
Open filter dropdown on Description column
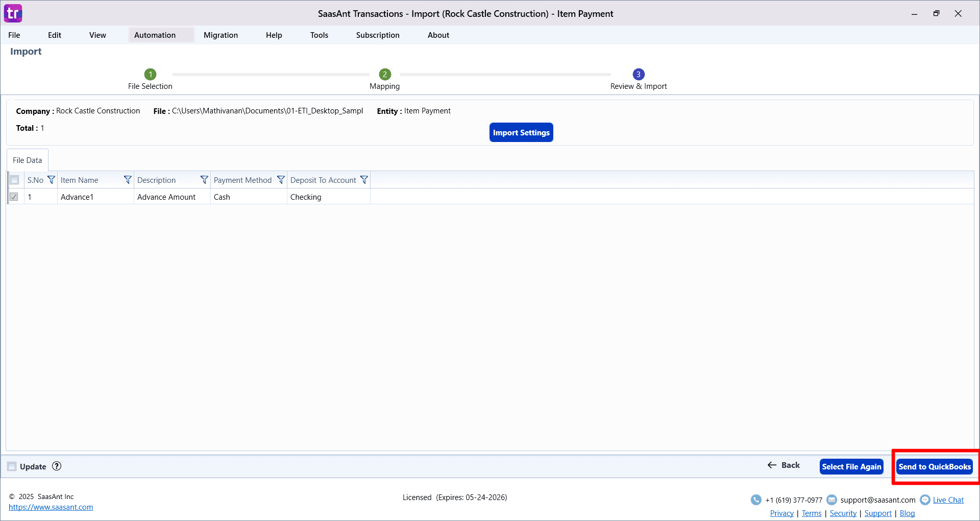point(204,180)
